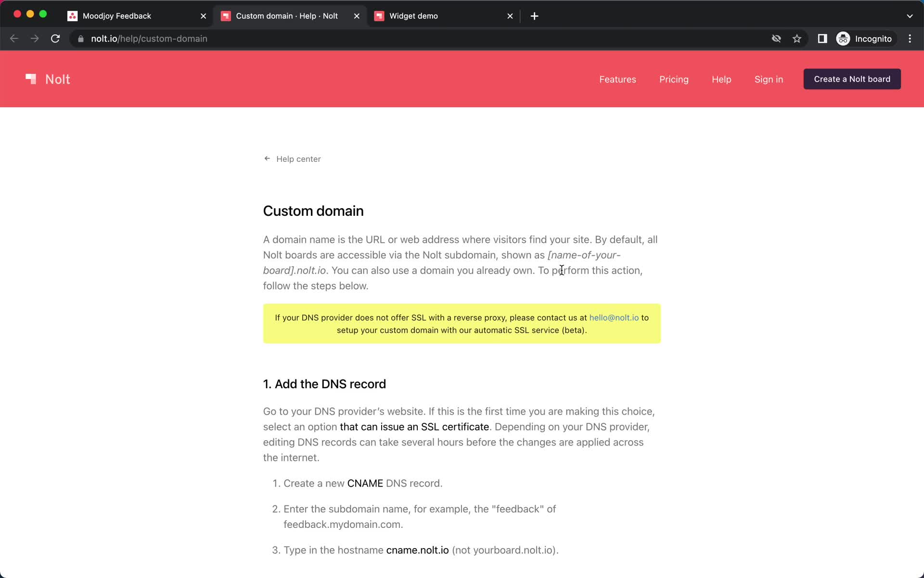This screenshot has width=924, height=578.
Task: Click the address bar URL field
Action: tap(149, 39)
